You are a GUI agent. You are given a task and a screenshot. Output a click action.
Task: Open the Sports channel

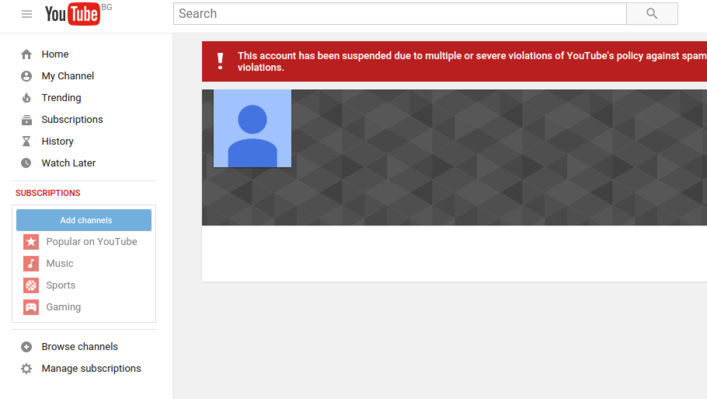coord(60,285)
